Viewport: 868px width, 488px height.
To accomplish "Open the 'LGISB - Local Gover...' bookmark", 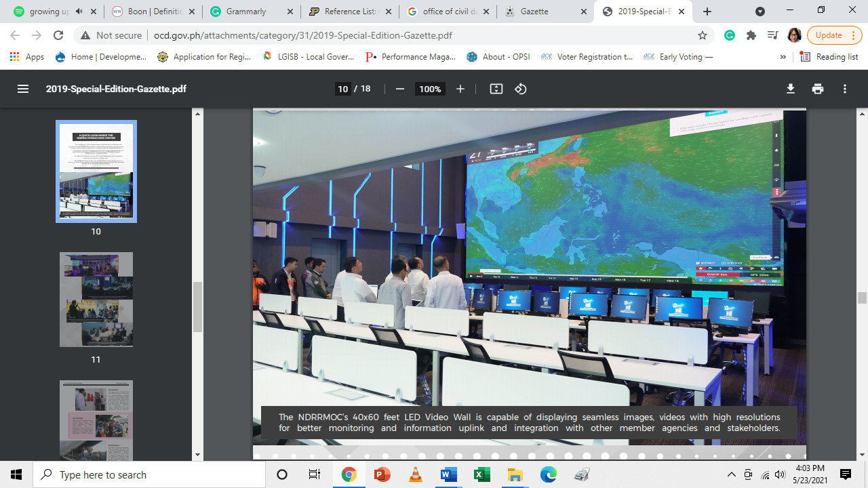I will (308, 57).
